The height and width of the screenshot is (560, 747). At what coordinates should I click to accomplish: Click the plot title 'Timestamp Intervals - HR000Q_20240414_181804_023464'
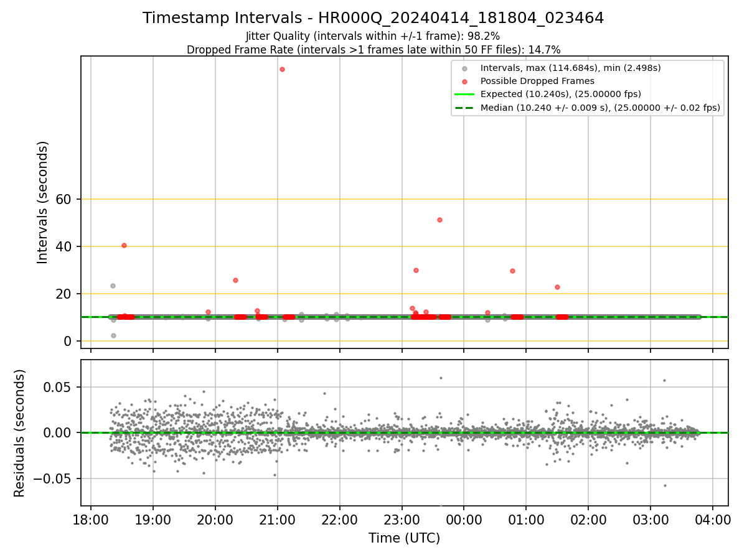click(x=373, y=18)
